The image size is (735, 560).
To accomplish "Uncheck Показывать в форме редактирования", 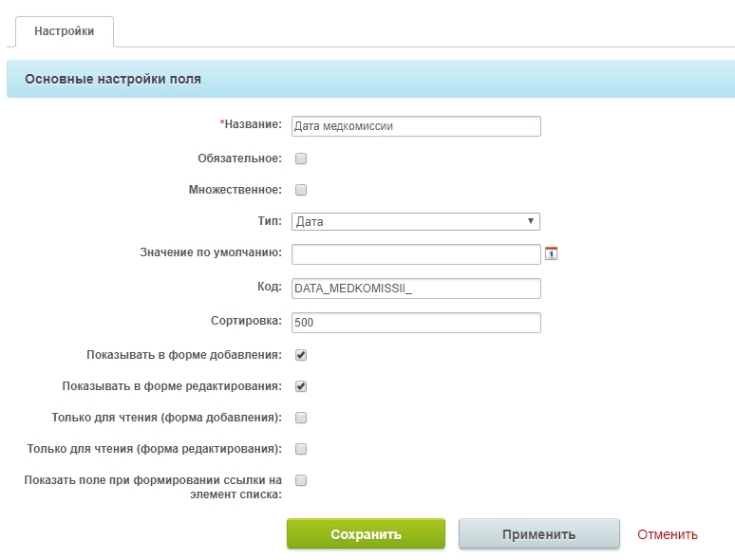I will (301, 386).
